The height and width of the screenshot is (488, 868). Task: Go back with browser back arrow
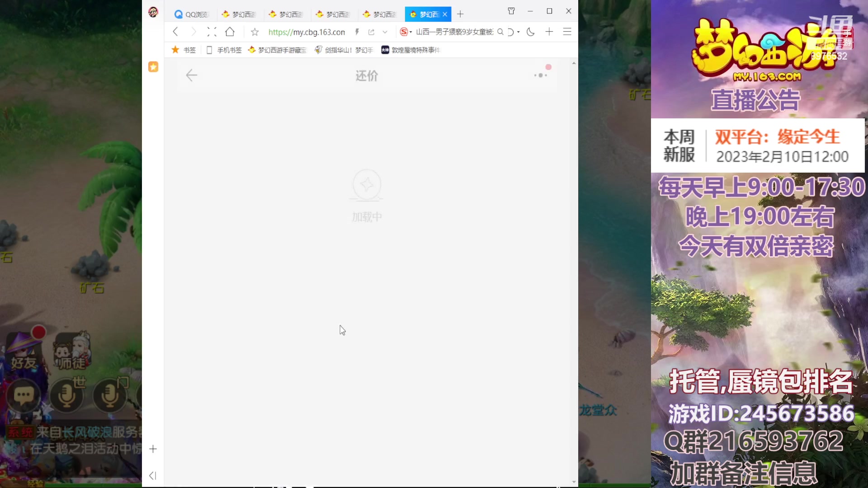click(x=175, y=32)
